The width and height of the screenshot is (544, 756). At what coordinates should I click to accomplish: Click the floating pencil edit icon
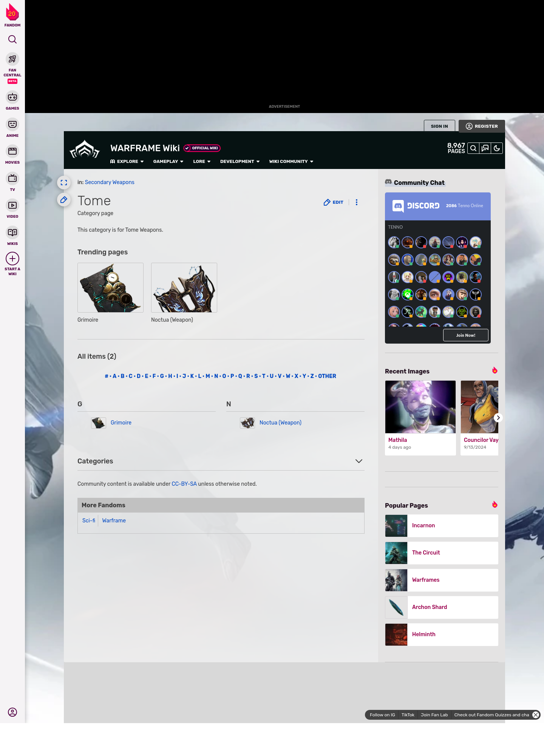point(64,200)
